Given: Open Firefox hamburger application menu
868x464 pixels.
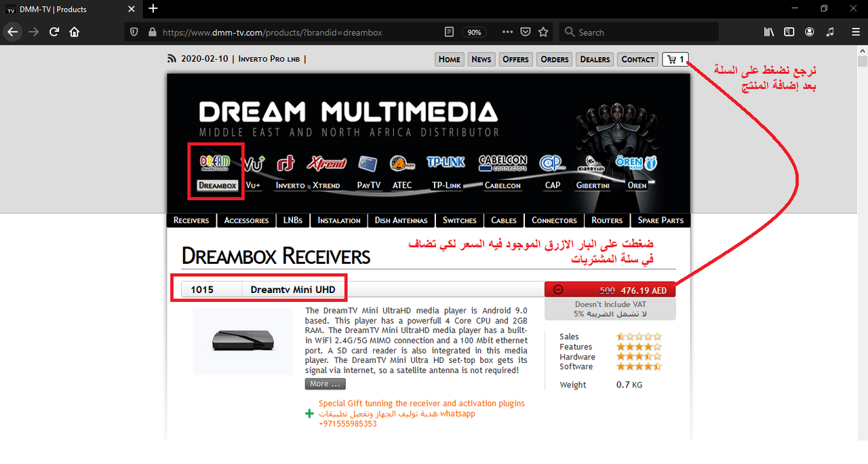Looking at the screenshot, I should 855,32.
